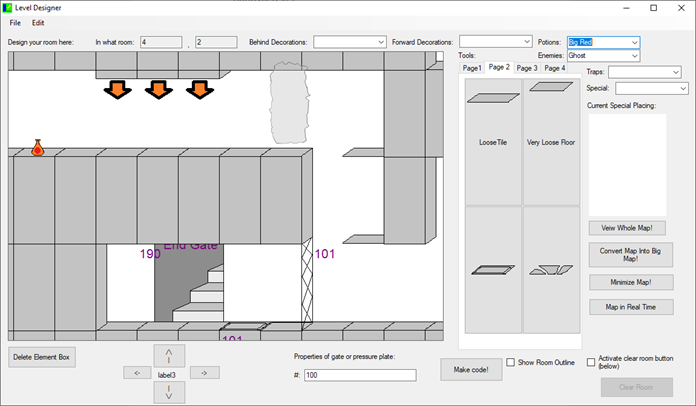Switch to the Page 3 tools tab

pyautogui.click(x=527, y=68)
